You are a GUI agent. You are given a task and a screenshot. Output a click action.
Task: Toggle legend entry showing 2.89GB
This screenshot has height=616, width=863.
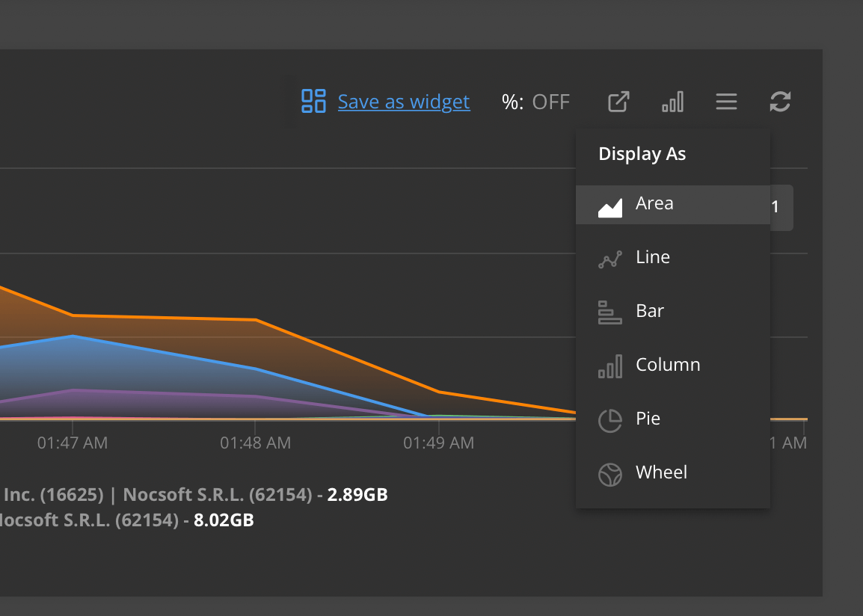(194, 494)
